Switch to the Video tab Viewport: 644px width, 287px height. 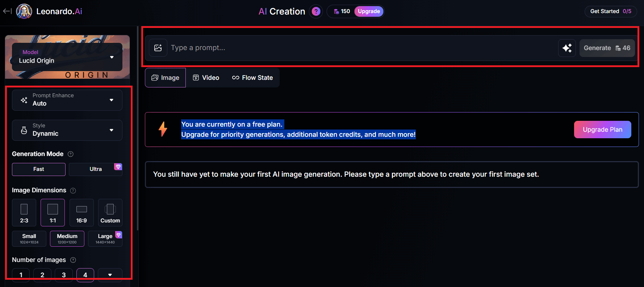pos(206,78)
